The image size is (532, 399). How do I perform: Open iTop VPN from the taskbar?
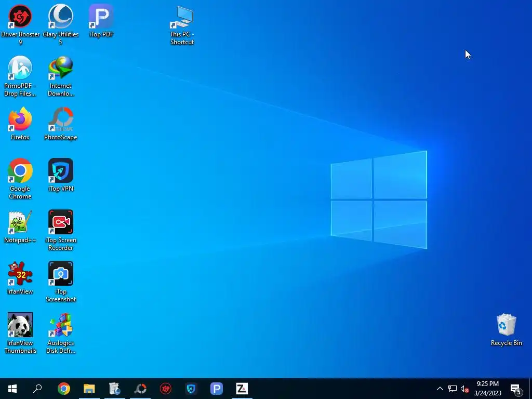click(191, 389)
